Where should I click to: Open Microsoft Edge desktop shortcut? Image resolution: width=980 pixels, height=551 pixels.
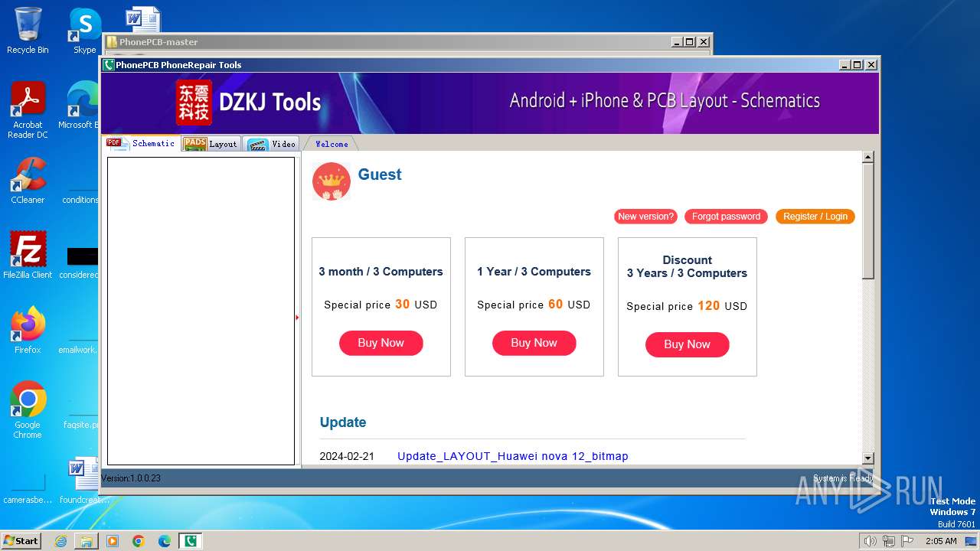pyautogui.click(x=83, y=106)
